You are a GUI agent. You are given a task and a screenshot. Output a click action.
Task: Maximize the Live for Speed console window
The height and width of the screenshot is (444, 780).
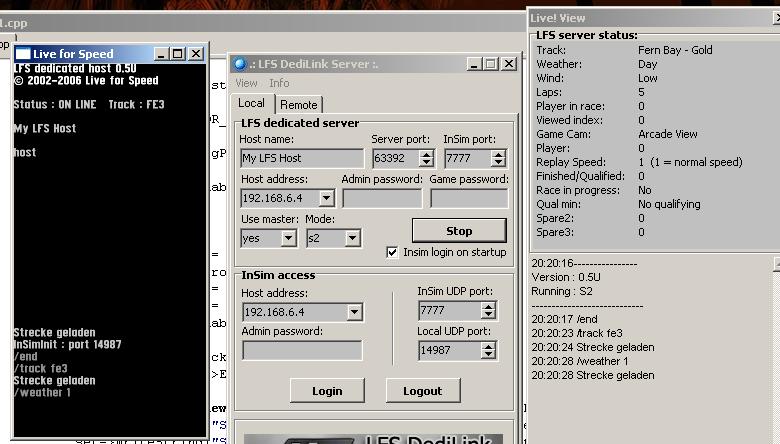point(178,53)
